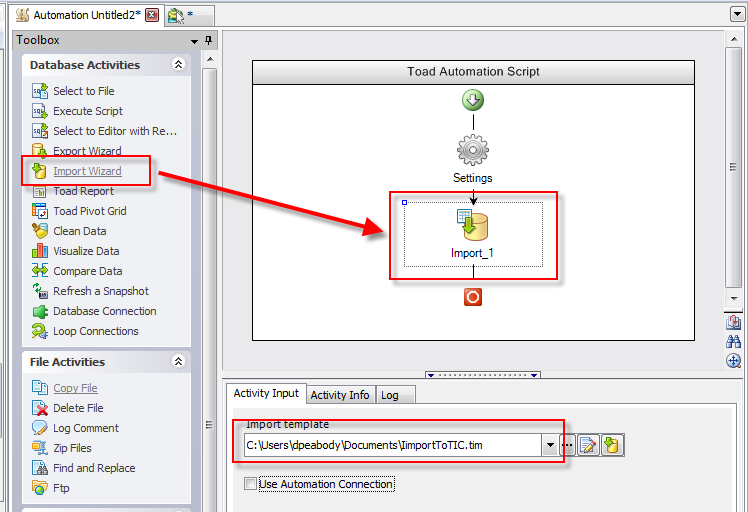This screenshot has width=748, height=512.
Task: Pick the Toad Pivot Grid activity
Action: (79, 211)
